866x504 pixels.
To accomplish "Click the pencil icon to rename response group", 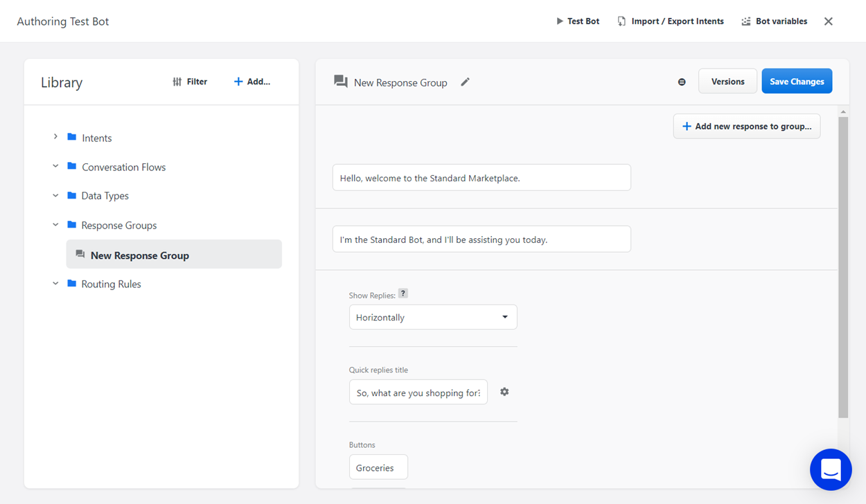I will (x=465, y=82).
